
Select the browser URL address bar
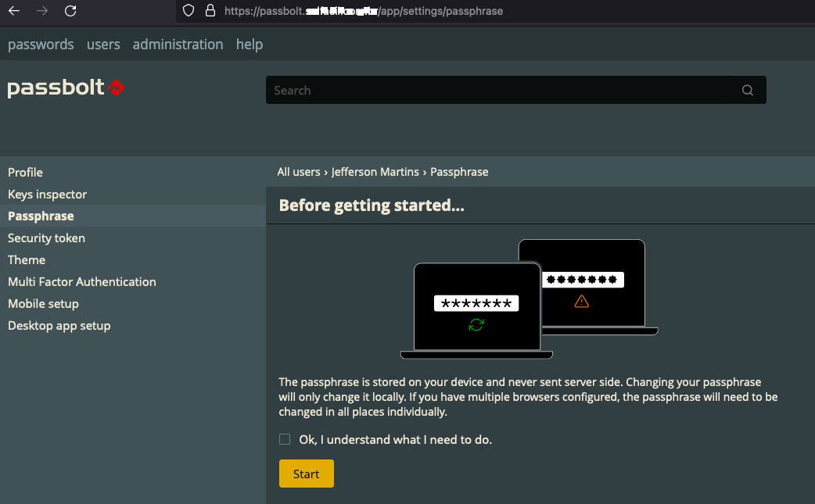494,11
